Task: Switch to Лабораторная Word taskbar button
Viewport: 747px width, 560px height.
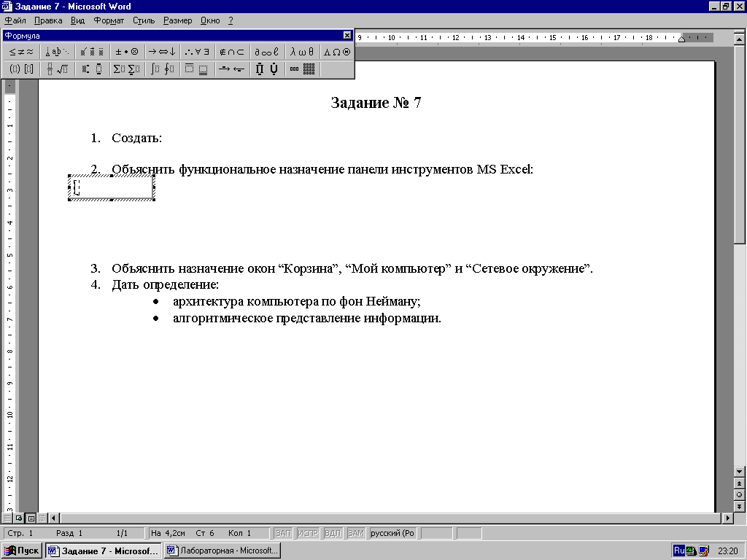Action: [222, 551]
